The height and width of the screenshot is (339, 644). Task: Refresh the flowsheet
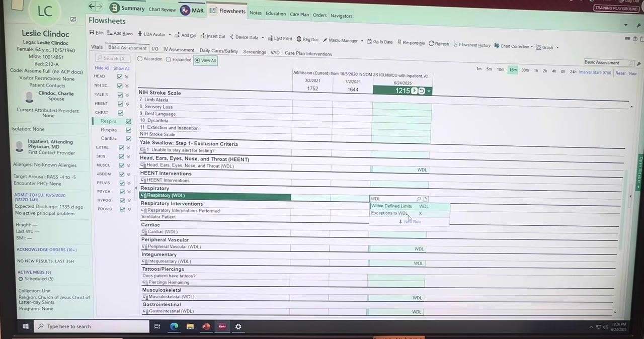(439, 44)
